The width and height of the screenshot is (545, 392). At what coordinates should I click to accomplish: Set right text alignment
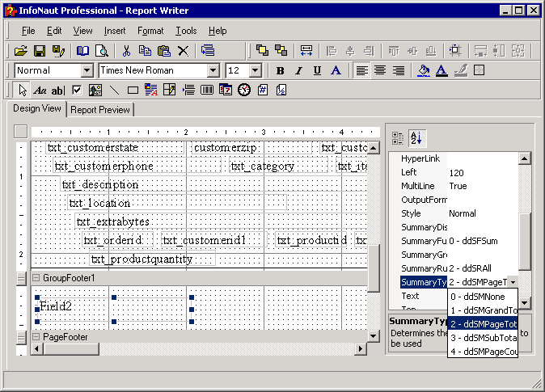(x=399, y=70)
